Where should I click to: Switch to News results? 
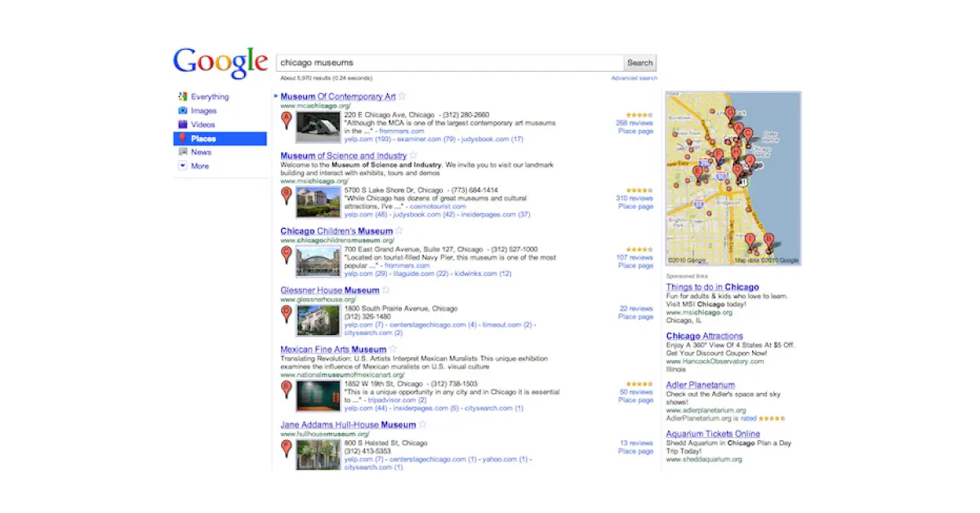[201, 152]
